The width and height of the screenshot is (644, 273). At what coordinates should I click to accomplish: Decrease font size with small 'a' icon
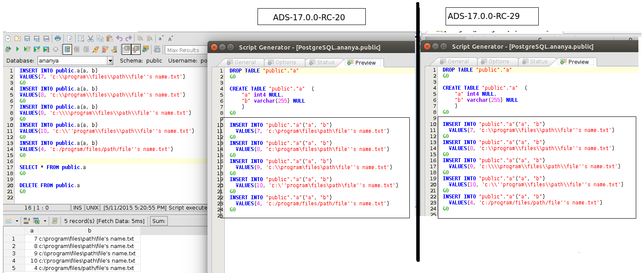(161, 38)
